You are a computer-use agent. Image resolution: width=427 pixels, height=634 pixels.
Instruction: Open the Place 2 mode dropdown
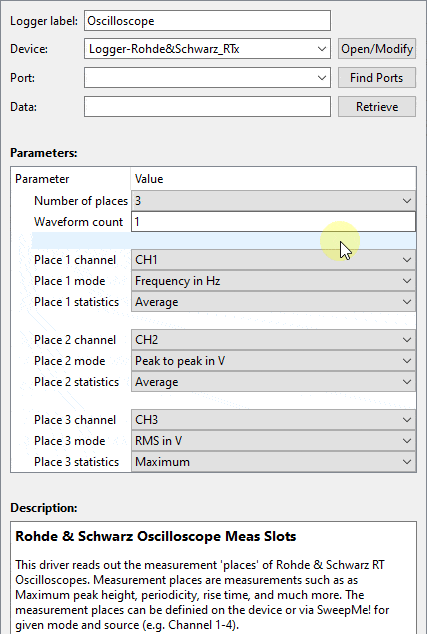pyautogui.click(x=273, y=361)
